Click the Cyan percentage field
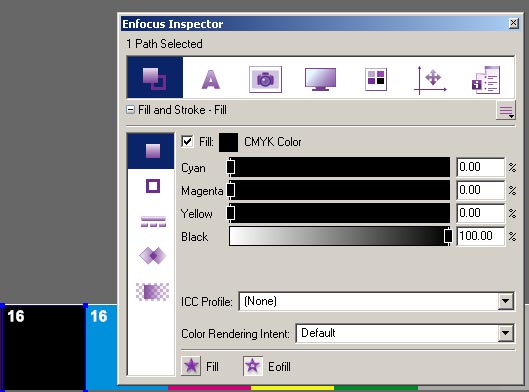The width and height of the screenshot is (529, 392). pyautogui.click(x=480, y=167)
